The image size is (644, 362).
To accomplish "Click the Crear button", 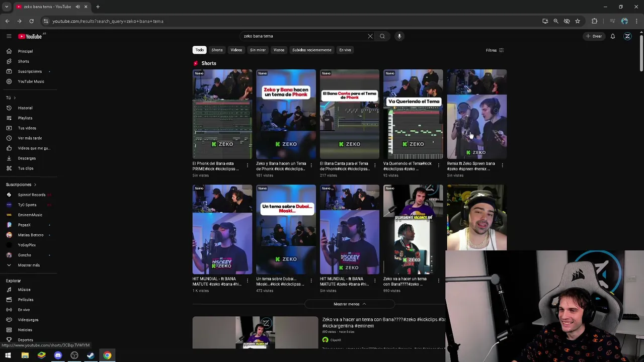I will 594,36.
